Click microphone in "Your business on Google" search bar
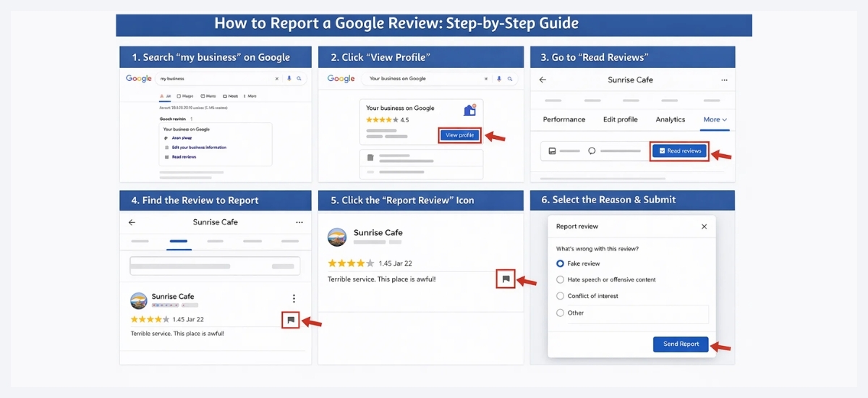 (498, 79)
